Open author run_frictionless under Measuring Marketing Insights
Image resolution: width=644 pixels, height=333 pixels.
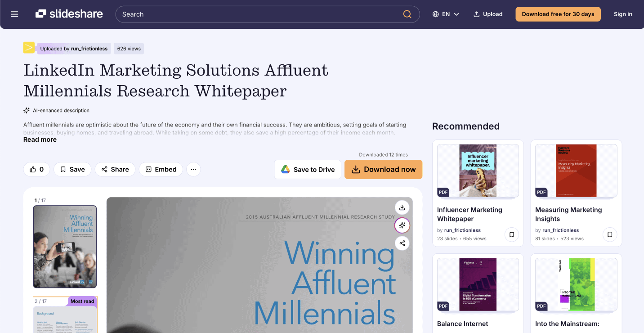click(x=560, y=230)
